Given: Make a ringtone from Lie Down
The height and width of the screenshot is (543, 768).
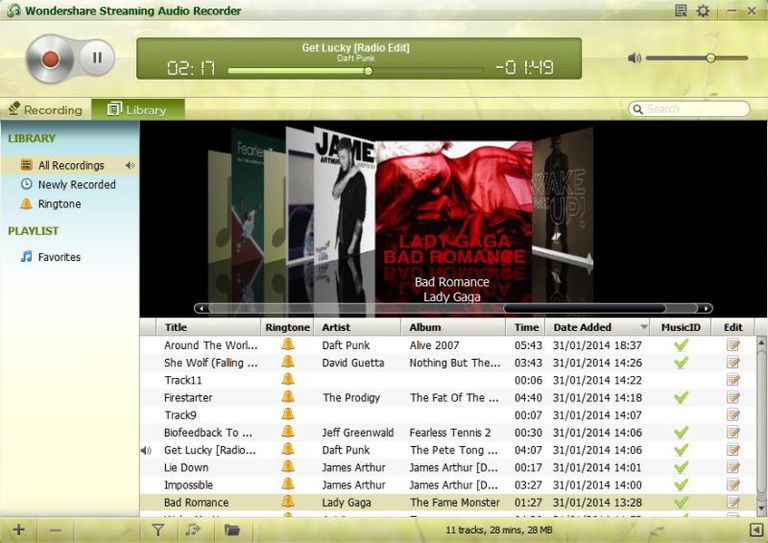Looking at the screenshot, I should point(288,467).
